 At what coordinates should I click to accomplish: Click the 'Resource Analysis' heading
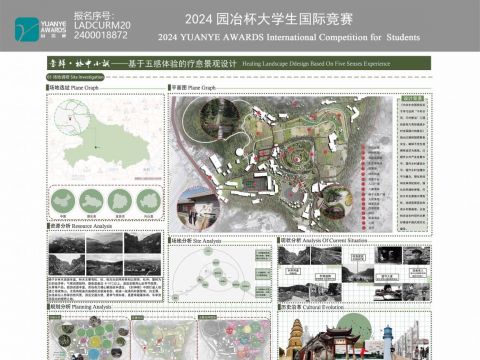pyautogui.click(x=80, y=226)
